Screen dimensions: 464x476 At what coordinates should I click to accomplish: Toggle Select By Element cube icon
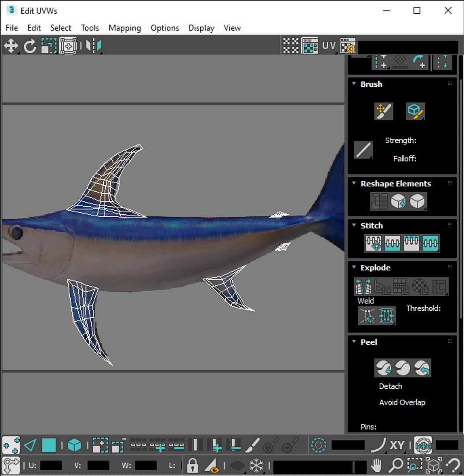click(74, 445)
